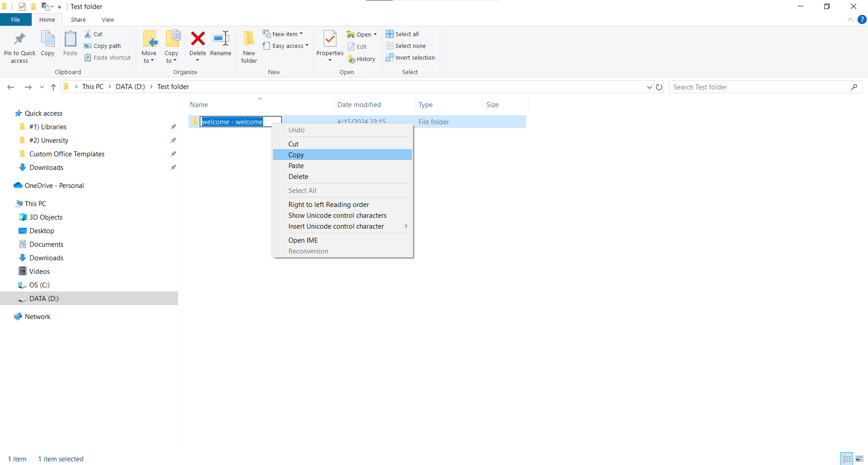Viewport: 868px width, 465px height.
Task: Switch to the Share tab
Action: 78,19
